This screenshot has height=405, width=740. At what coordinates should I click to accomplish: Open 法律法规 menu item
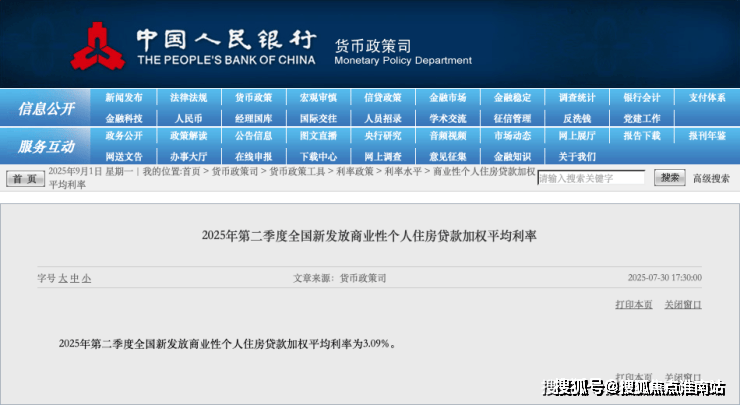click(x=188, y=98)
